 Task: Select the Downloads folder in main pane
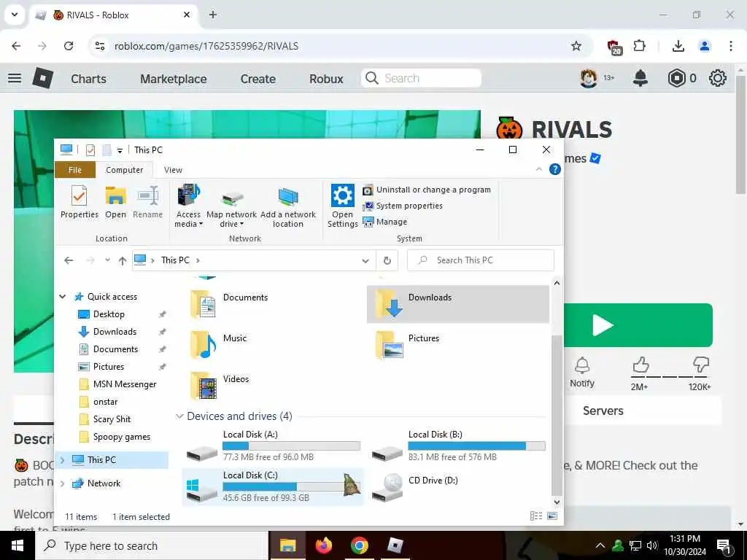pyautogui.click(x=457, y=304)
